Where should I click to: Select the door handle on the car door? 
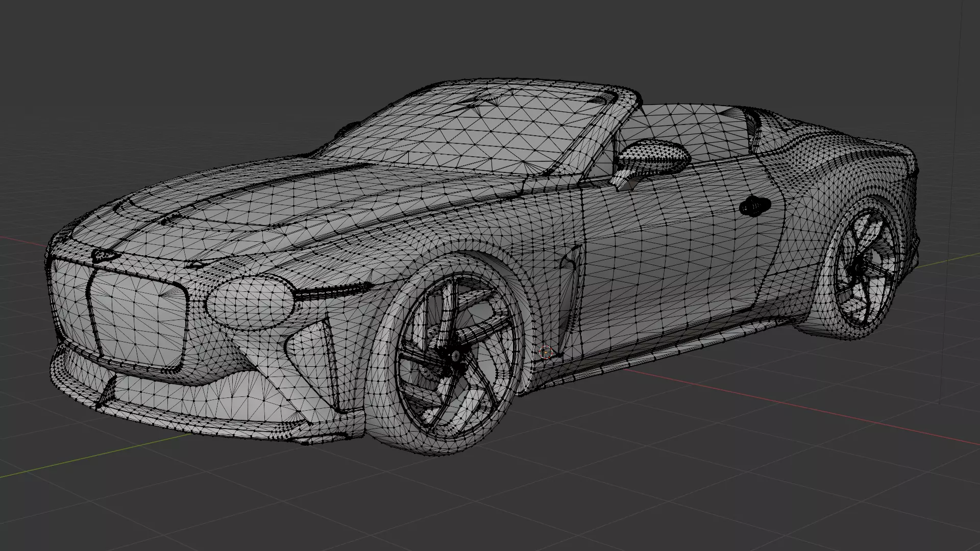(754, 206)
